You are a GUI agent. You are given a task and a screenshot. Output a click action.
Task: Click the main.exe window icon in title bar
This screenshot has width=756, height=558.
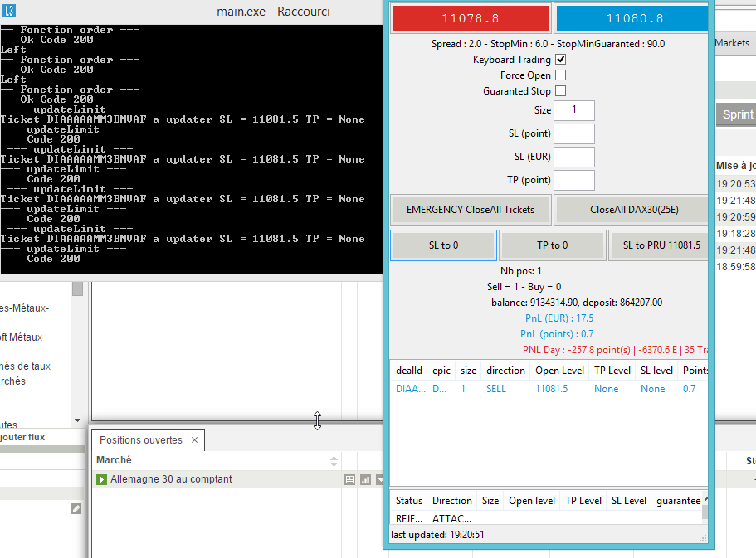pos(9,11)
